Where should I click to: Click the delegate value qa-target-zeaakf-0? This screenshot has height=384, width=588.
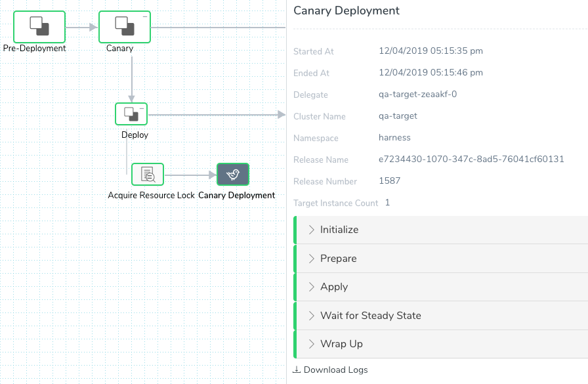[x=418, y=94]
